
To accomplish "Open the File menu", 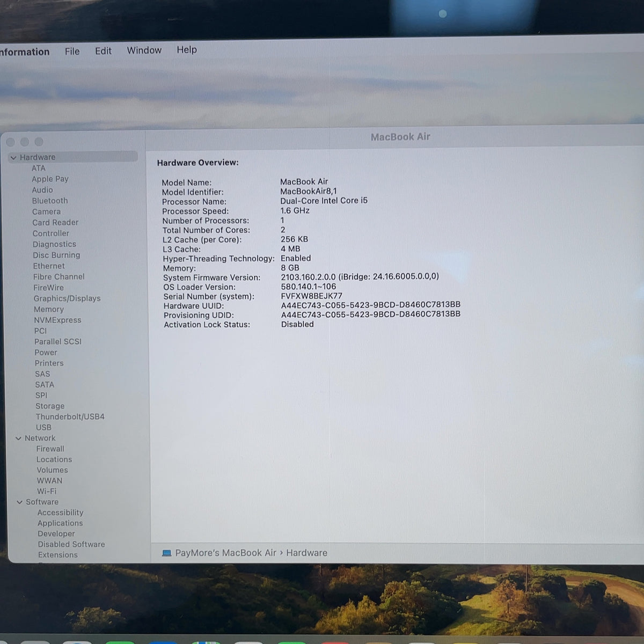I will click(72, 51).
